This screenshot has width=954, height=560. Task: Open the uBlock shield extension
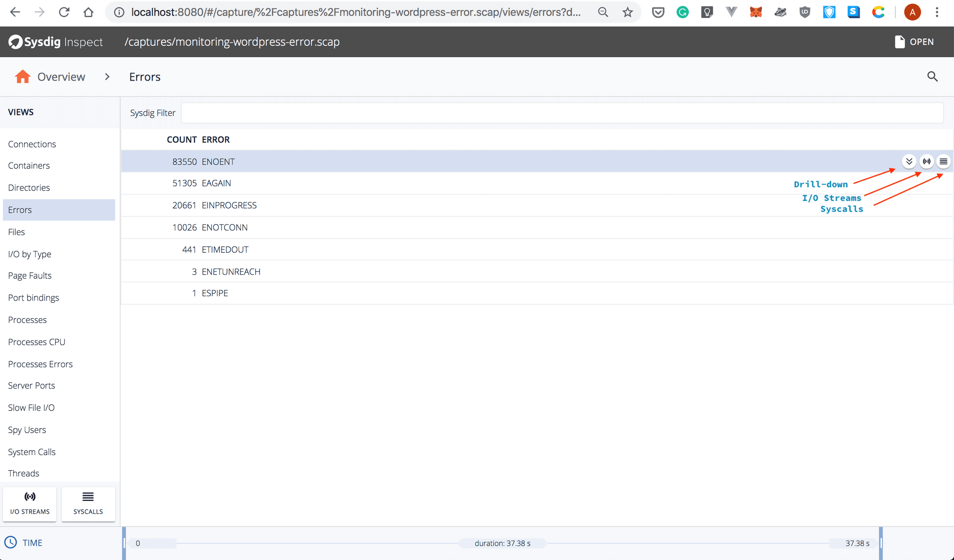[805, 12]
